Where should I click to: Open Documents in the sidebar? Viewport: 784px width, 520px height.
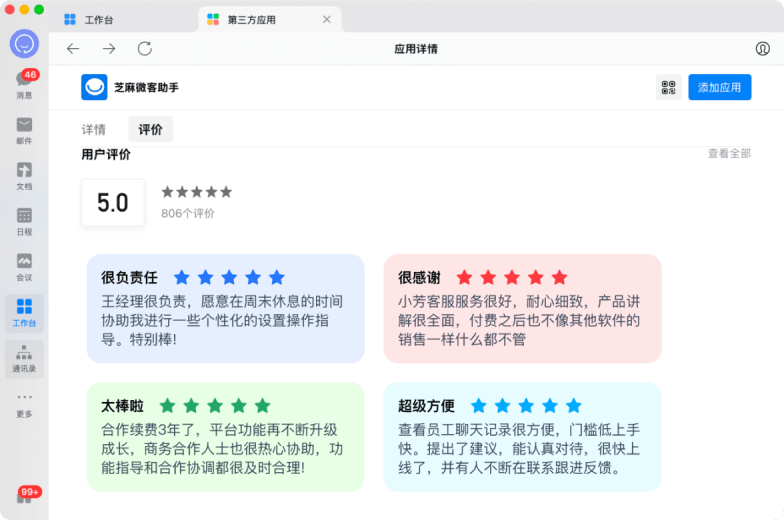click(24, 175)
